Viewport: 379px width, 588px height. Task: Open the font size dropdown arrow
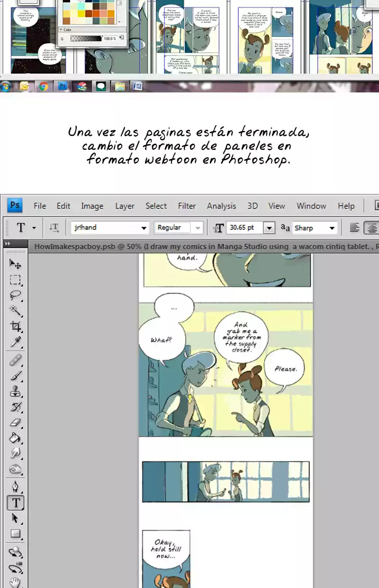pos(269,228)
